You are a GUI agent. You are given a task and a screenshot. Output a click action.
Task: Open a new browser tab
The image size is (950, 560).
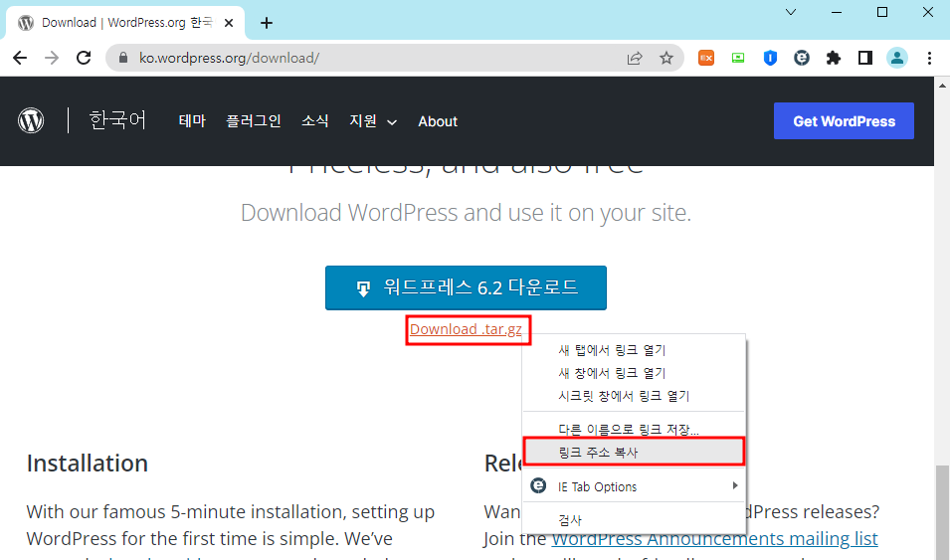pyautogui.click(x=266, y=23)
